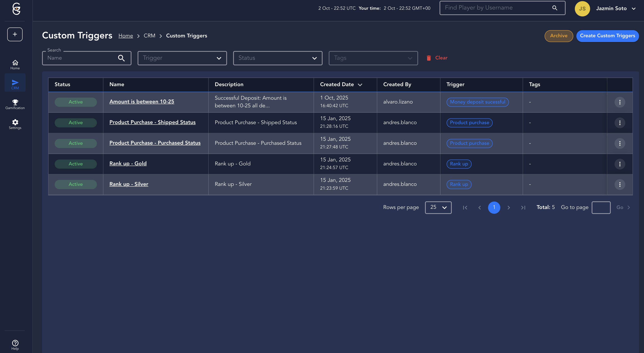Open the three-dot menu for Rank up - Gold
644x353 pixels.
[620, 164]
